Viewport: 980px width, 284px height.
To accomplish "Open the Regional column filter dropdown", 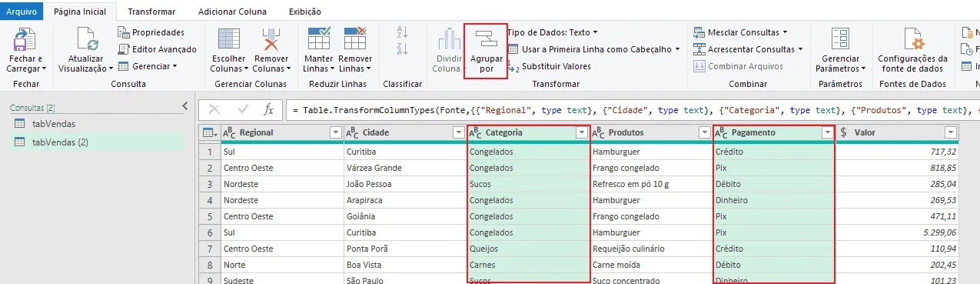I will [334, 132].
